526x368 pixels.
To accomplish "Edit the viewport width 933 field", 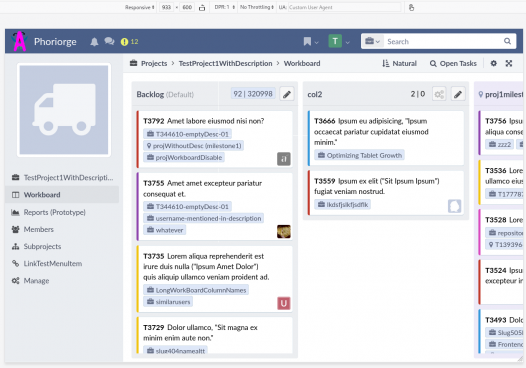I will 166,7.
